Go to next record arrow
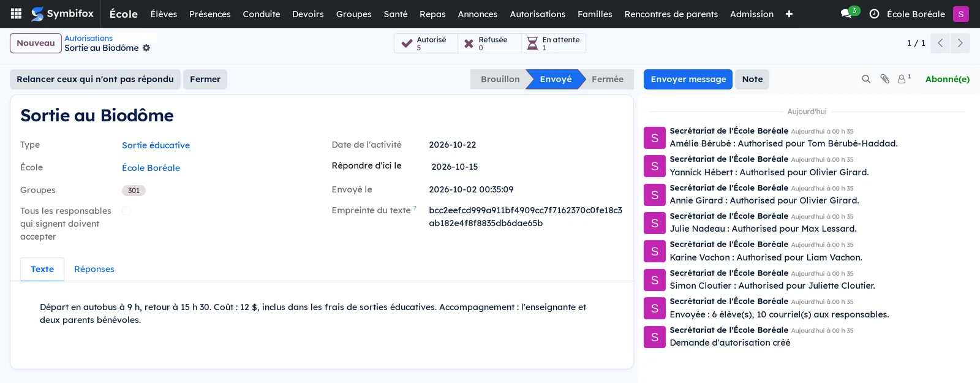This screenshot has height=383, width=980. point(960,43)
